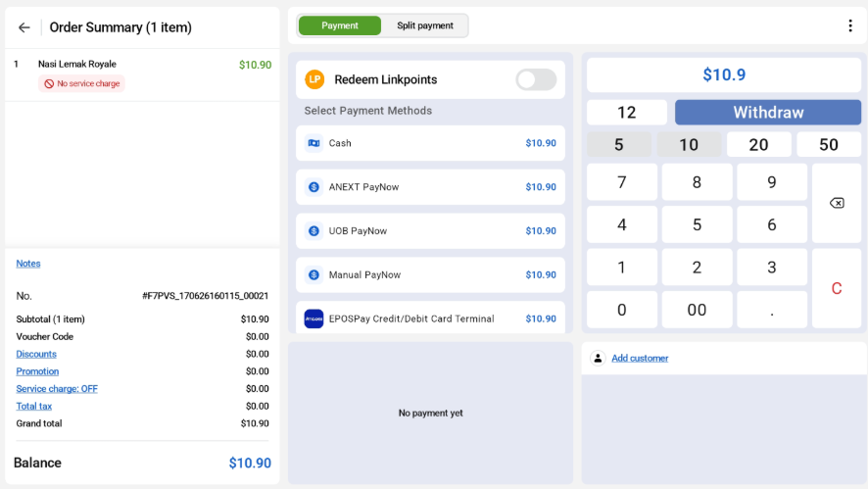Choose UOB PayNow payment method

tap(430, 231)
